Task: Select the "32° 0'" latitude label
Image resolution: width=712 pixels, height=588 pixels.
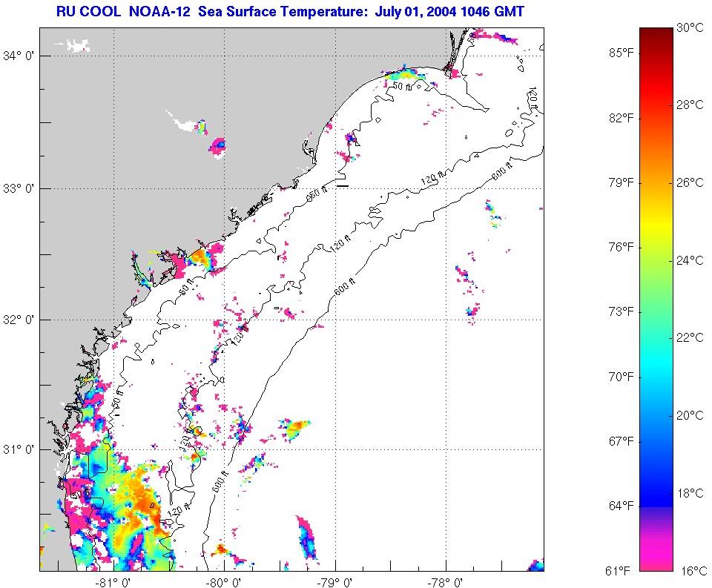Action: (19, 320)
